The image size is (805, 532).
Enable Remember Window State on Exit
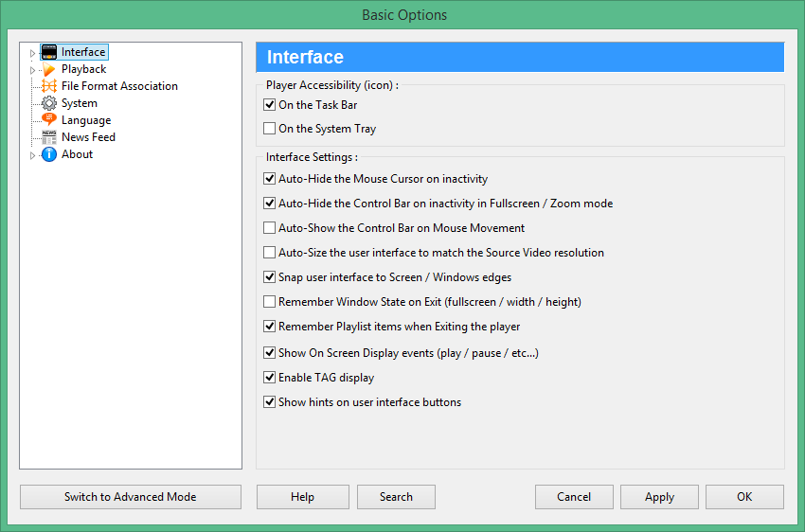click(x=270, y=302)
